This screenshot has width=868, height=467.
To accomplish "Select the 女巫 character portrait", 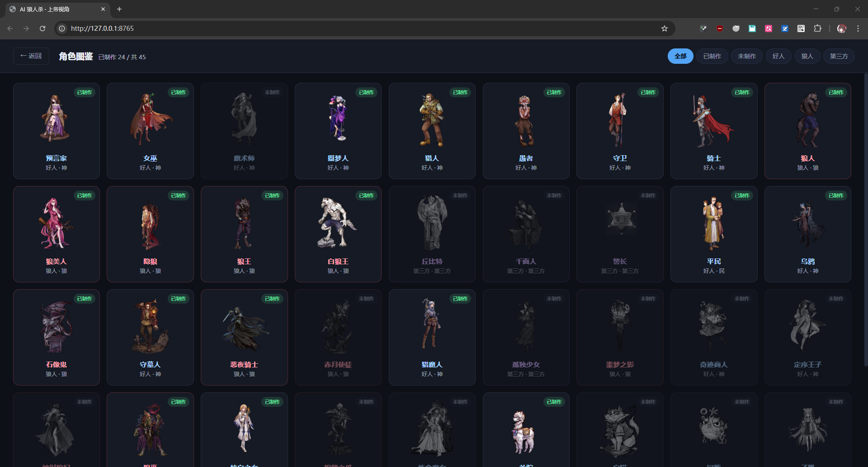I will pyautogui.click(x=151, y=119).
